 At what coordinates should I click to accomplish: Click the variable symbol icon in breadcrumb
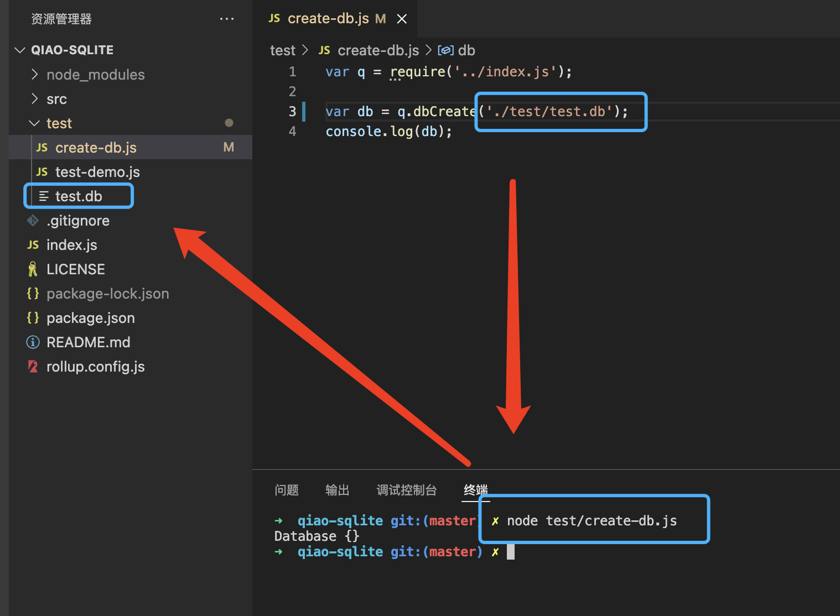coord(446,50)
